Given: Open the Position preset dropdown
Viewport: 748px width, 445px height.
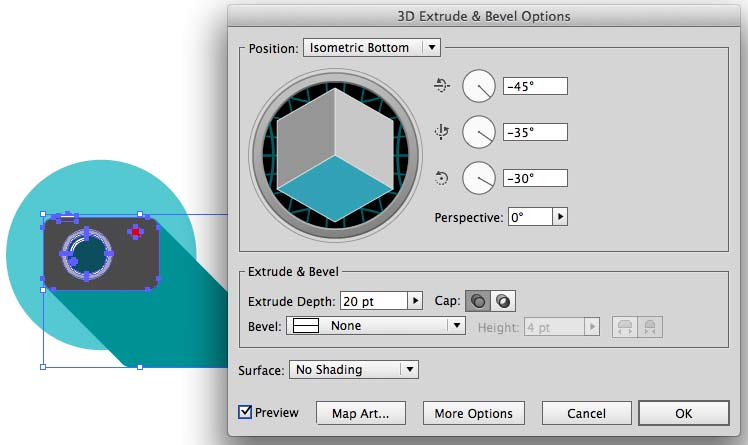Looking at the screenshot, I should coord(372,47).
